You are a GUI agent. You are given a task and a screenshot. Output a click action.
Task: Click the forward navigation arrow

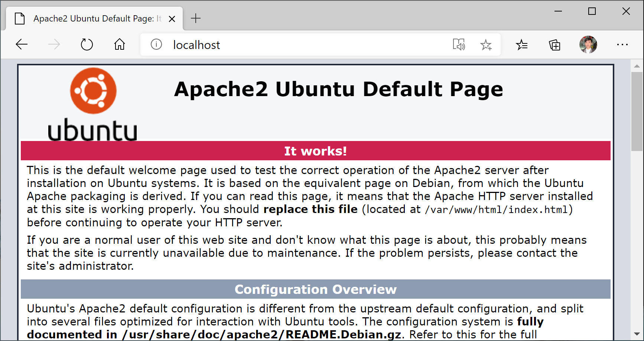[x=54, y=45]
